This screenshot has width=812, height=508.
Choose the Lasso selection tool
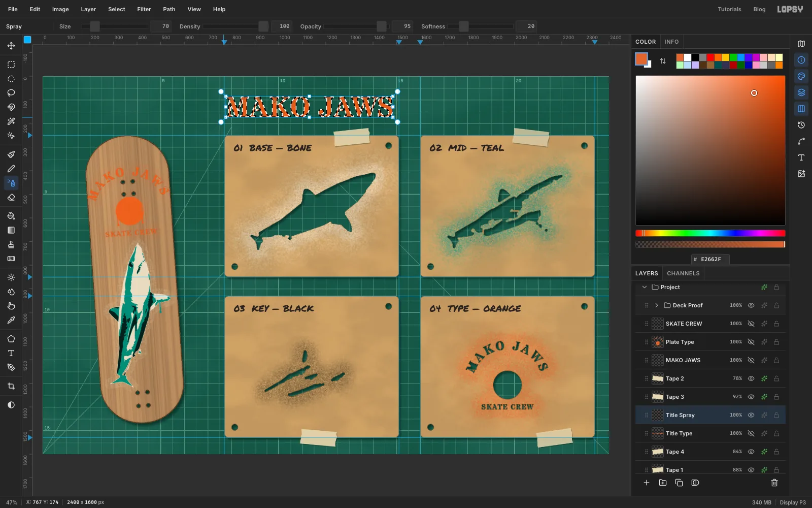[11, 93]
